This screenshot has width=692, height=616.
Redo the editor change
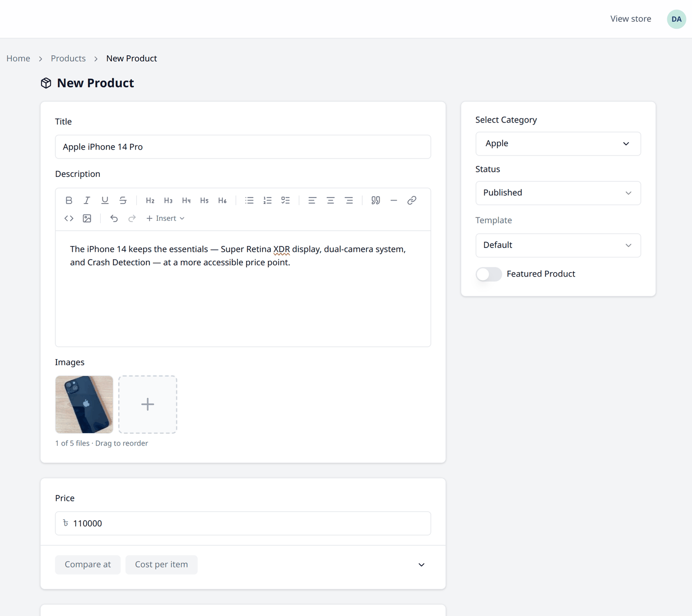coord(132,218)
